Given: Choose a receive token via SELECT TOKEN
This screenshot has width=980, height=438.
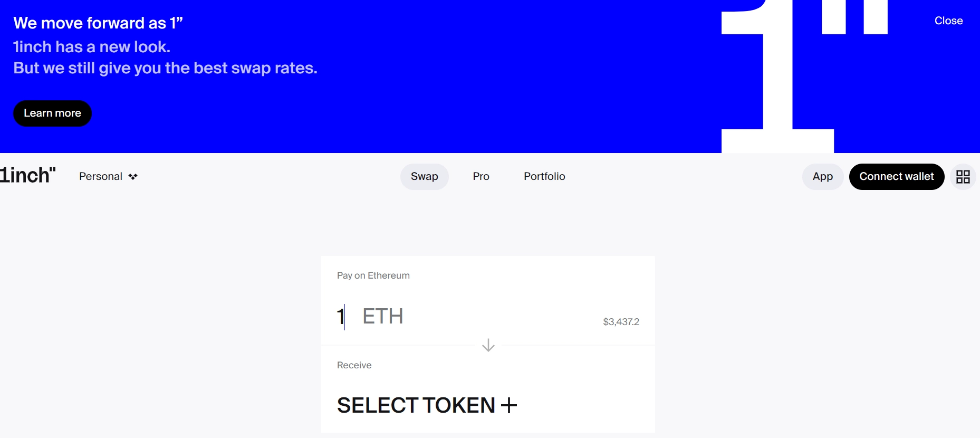Looking at the screenshot, I should [416, 405].
